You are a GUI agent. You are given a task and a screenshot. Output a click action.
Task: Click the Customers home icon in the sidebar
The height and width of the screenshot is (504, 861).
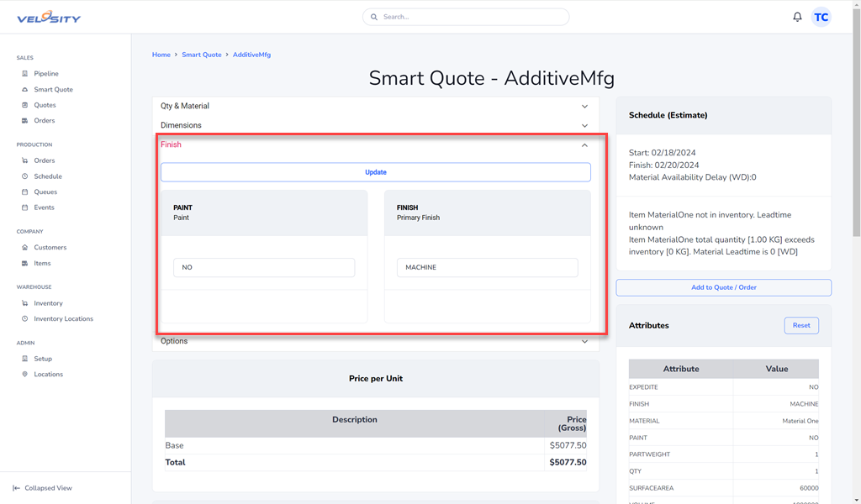(x=25, y=248)
